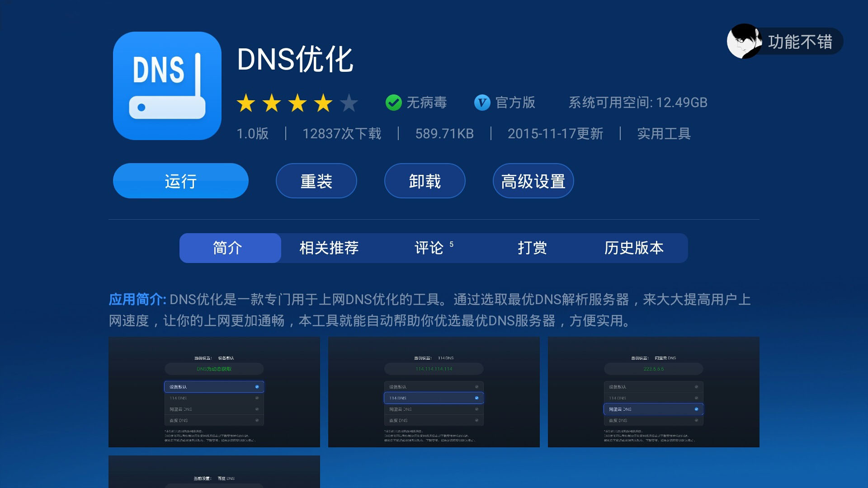
Task: View the 历史版本 tab
Action: click(x=634, y=248)
